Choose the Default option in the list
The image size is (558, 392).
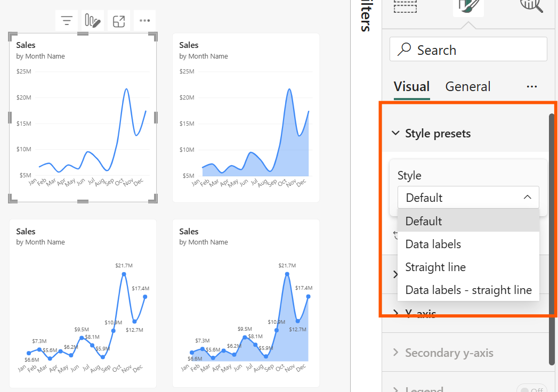(468, 221)
